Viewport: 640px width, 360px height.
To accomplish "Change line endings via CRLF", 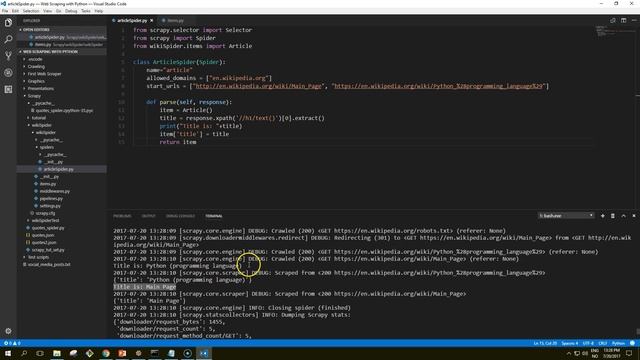I will (602, 343).
